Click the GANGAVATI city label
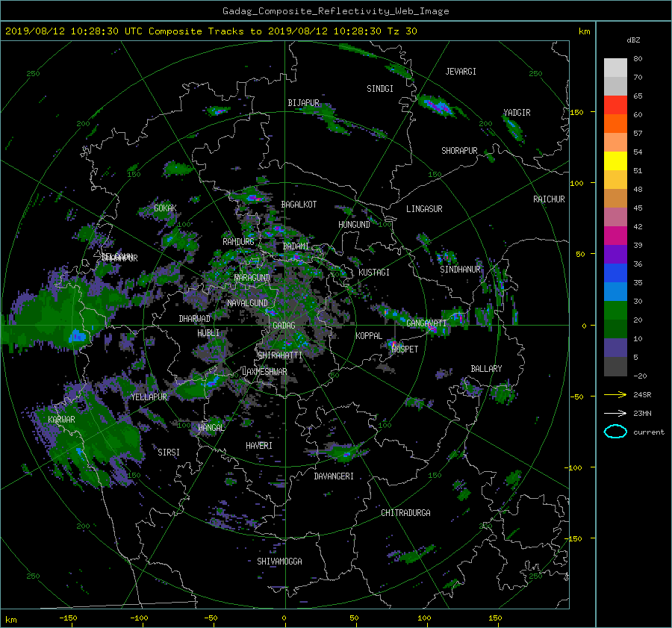This screenshot has height=628, width=672. (x=426, y=323)
